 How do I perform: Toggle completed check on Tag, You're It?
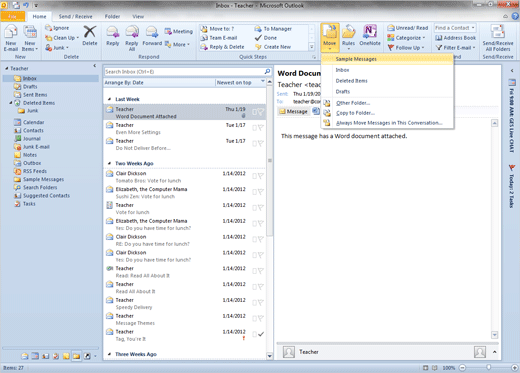point(261,334)
